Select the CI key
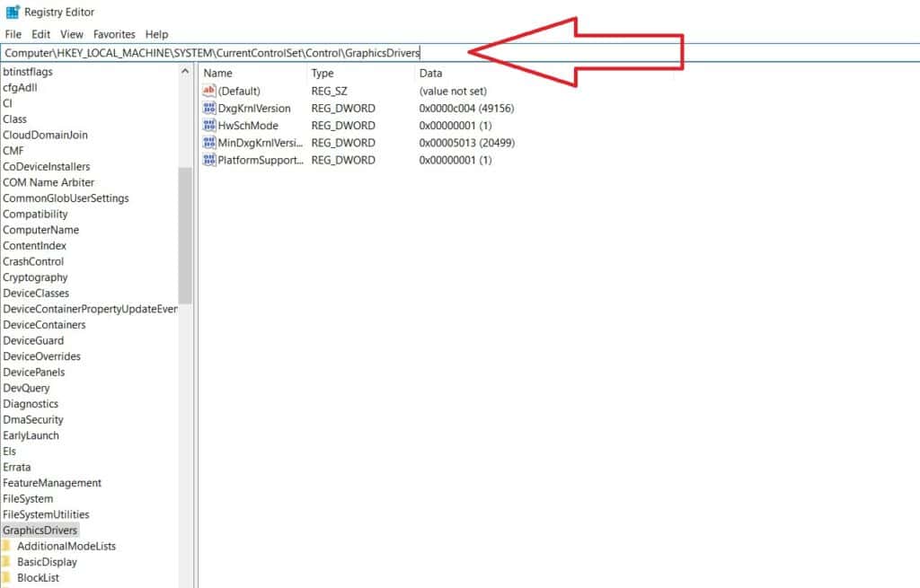The width and height of the screenshot is (920, 588). coord(7,103)
